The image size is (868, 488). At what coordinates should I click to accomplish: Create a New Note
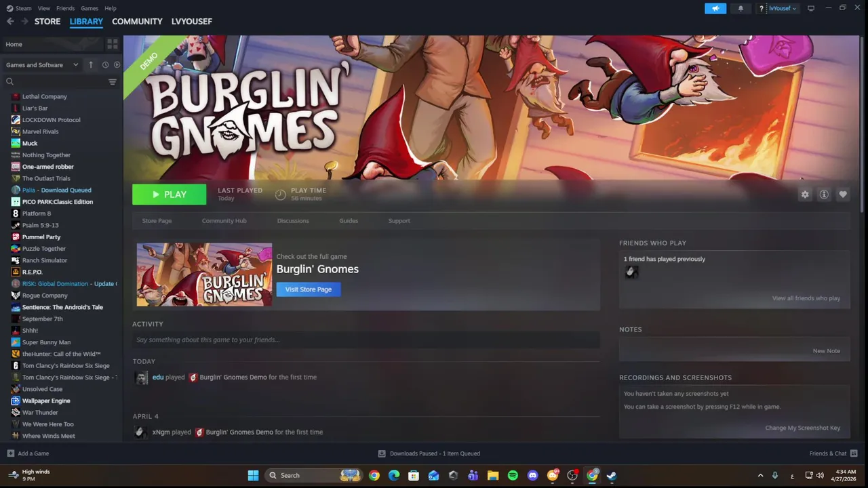(826, 351)
